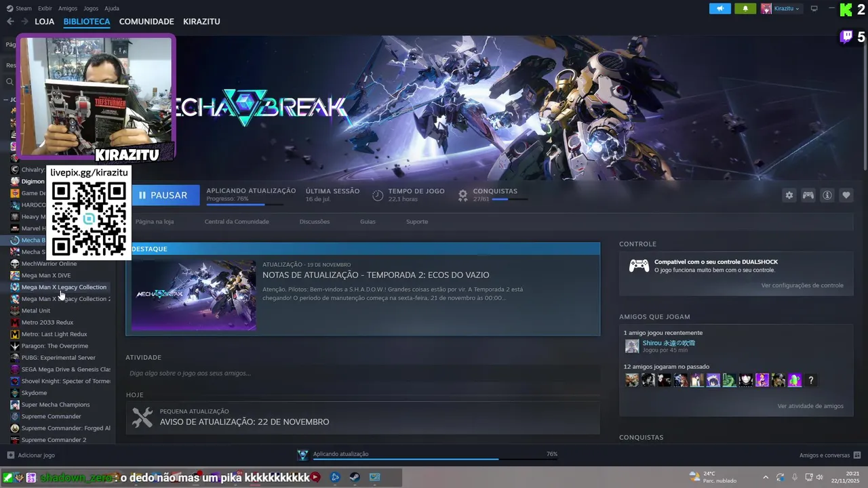Select MechWarrior Online in library list
The width and height of the screenshot is (868, 488).
tap(49, 264)
